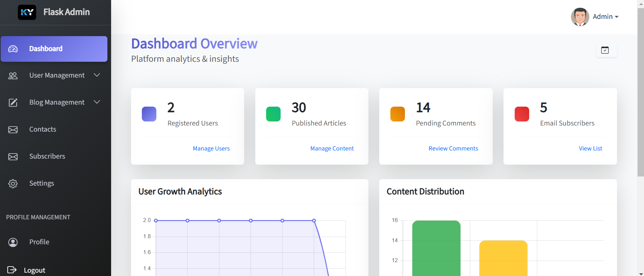Open the User Management menu
The height and width of the screenshot is (276, 644).
pyautogui.click(x=54, y=76)
